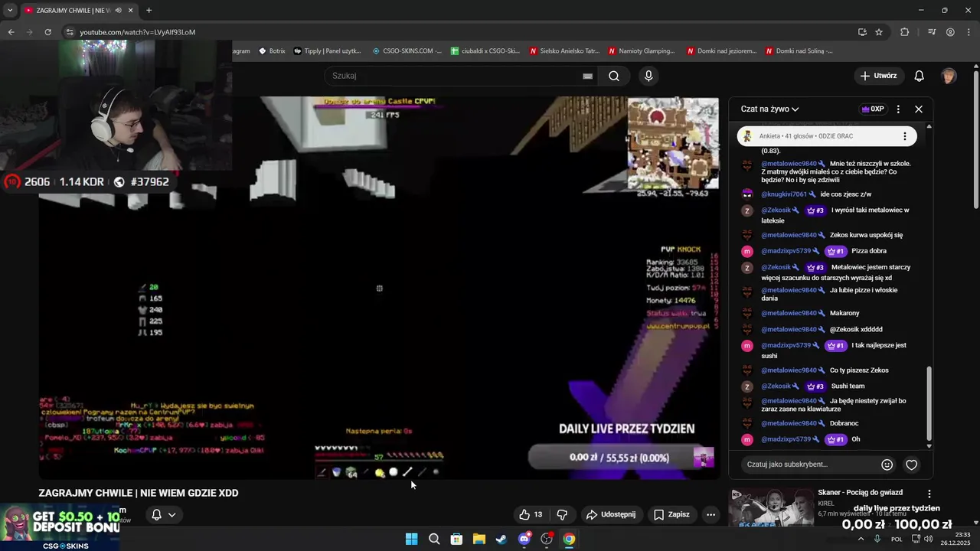Click the Chrome address bar URL

tap(138, 32)
